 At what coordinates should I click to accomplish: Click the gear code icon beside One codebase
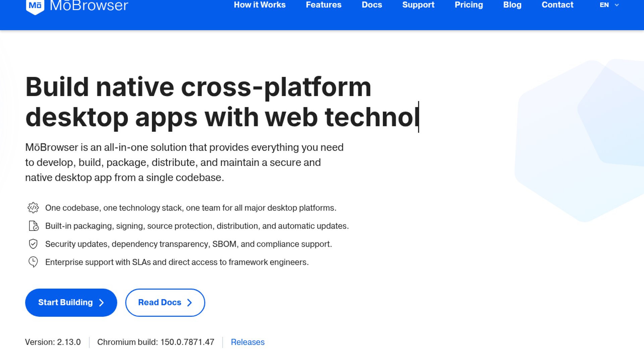(x=33, y=208)
